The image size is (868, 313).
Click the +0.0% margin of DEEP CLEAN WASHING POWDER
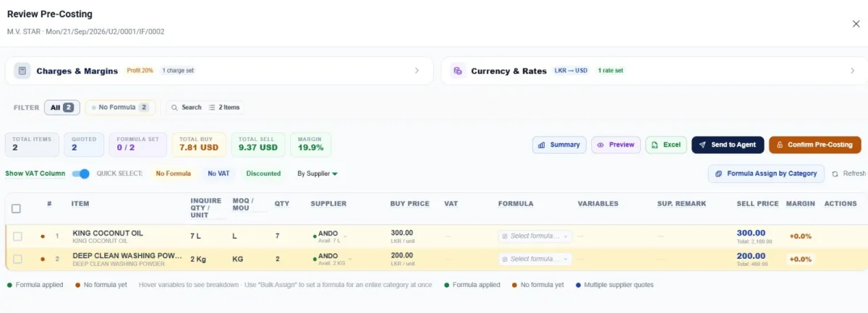[800, 259]
